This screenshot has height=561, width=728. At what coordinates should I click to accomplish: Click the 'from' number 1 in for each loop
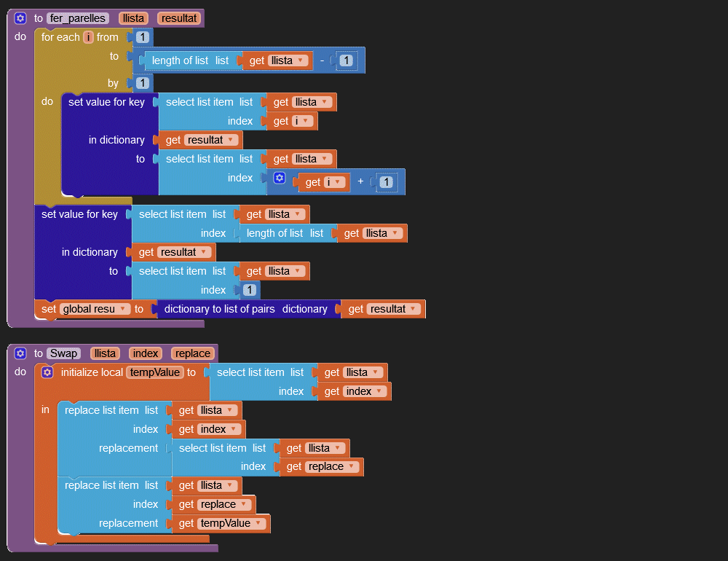(143, 37)
